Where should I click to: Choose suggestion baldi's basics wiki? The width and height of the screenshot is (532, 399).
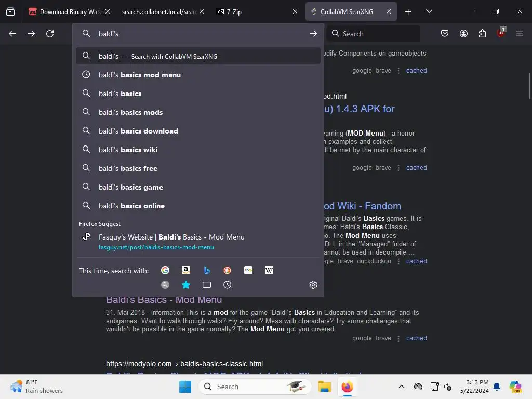click(x=198, y=149)
